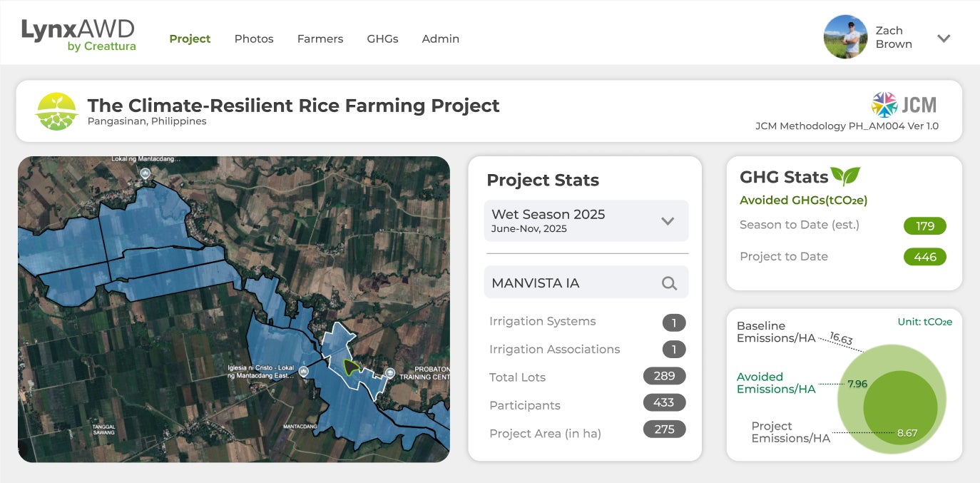980x483 pixels.
Task: Select the green highlighted lot on map
Action: (x=350, y=367)
